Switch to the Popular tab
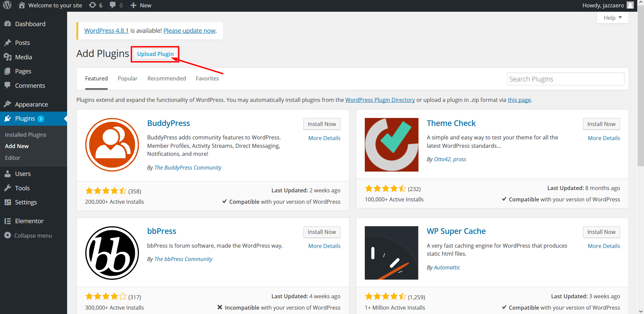Screen dimensions: 644x314 [128, 78]
